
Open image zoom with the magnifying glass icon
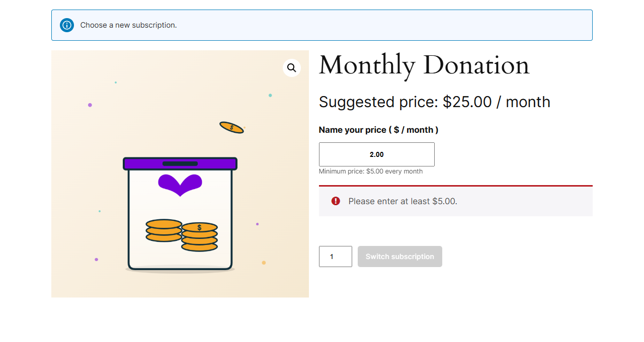coord(292,68)
